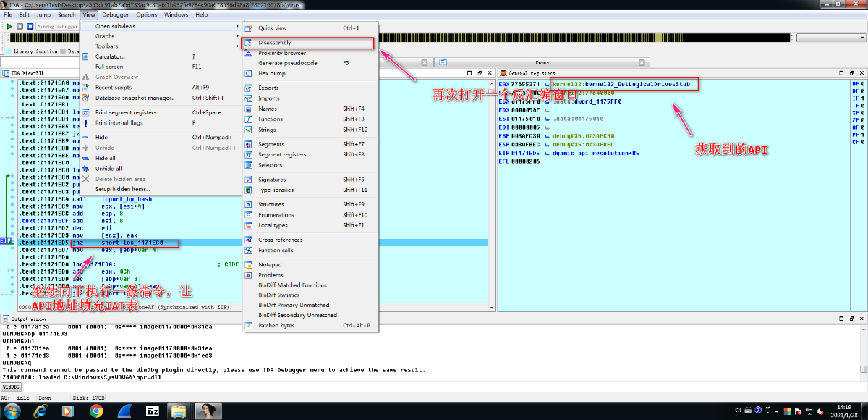Start the debugger process with play button
The image size is (868, 420).
tap(9, 26)
